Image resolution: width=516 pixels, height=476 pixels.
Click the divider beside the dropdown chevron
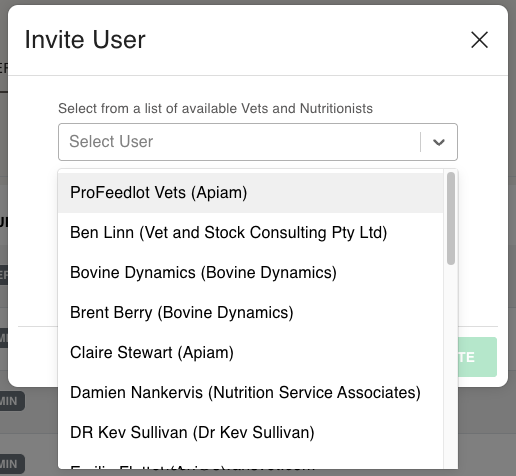(x=421, y=142)
